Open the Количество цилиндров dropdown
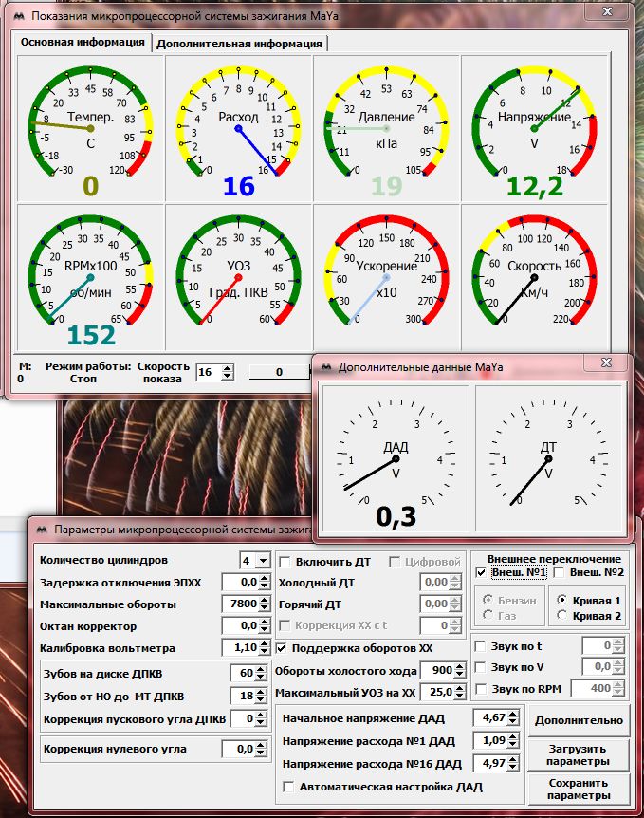 [263, 561]
